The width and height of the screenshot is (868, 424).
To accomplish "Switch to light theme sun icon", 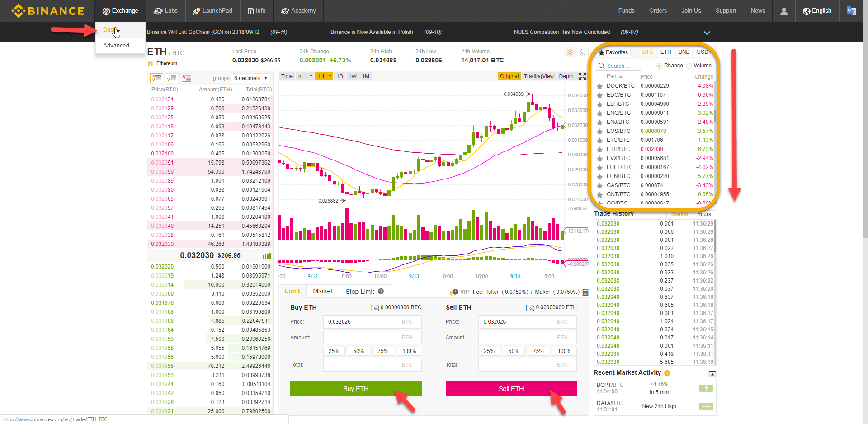I will (x=570, y=52).
